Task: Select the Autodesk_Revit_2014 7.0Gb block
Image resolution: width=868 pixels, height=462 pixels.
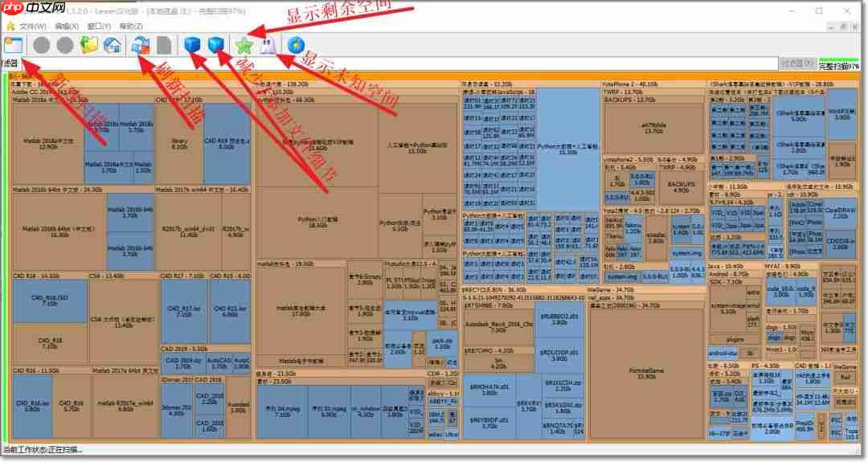Action: point(497,327)
